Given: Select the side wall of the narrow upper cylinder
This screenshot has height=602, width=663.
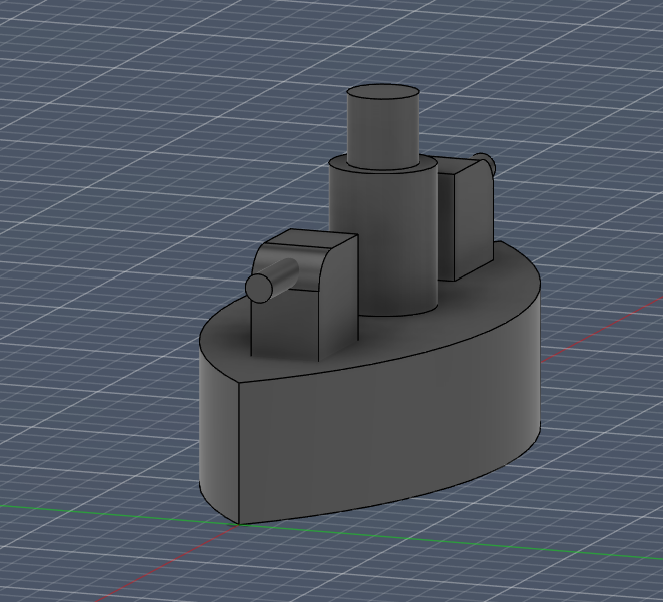Looking at the screenshot, I should pos(383,131).
